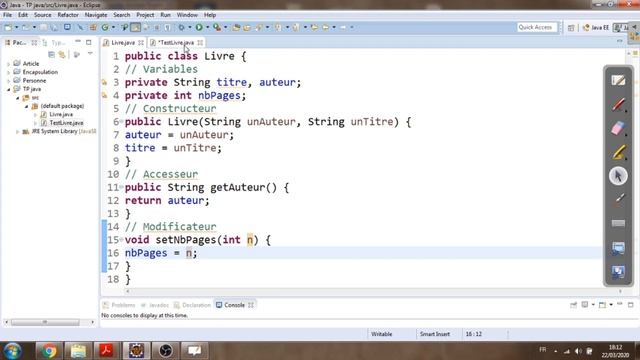This screenshot has height=360, width=640.
Task: Expand the Encapsulation project
Action: click(x=9, y=72)
